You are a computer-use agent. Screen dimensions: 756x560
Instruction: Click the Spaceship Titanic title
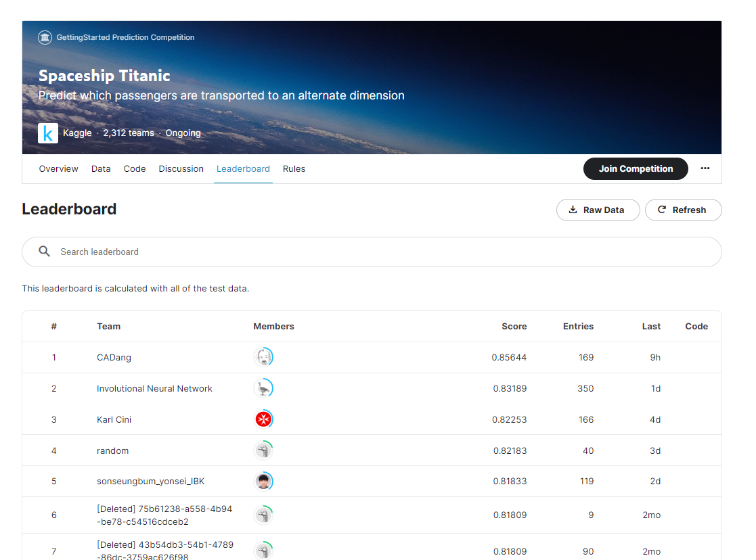pyautogui.click(x=104, y=76)
